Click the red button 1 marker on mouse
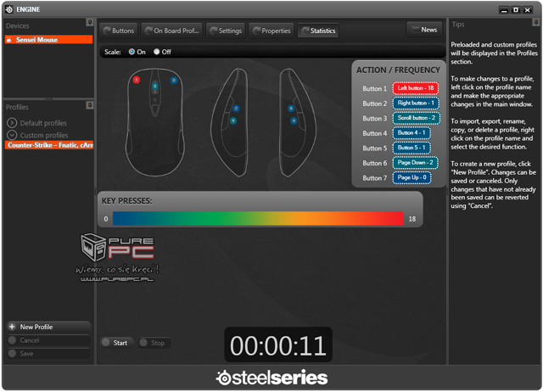Screen dimensions: 543x392 pos(137,80)
